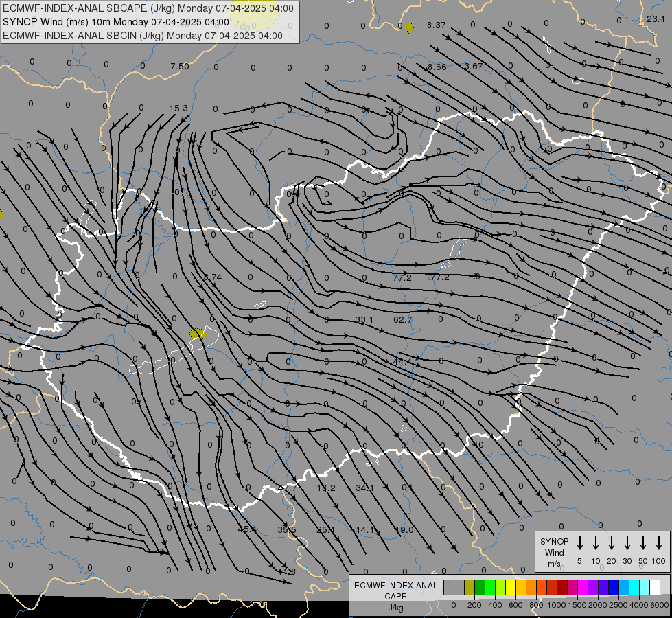Click the map value 34.1
672x618 pixels.
(x=364, y=488)
